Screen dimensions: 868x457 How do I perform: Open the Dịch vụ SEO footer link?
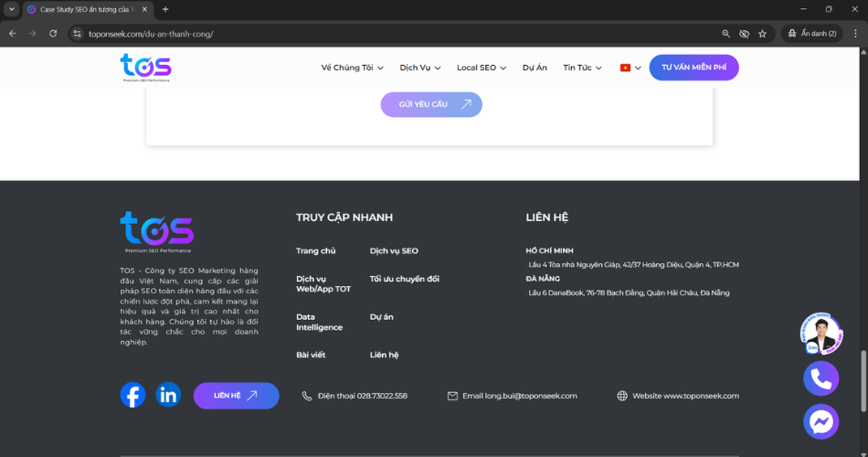[x=394, y=250]
